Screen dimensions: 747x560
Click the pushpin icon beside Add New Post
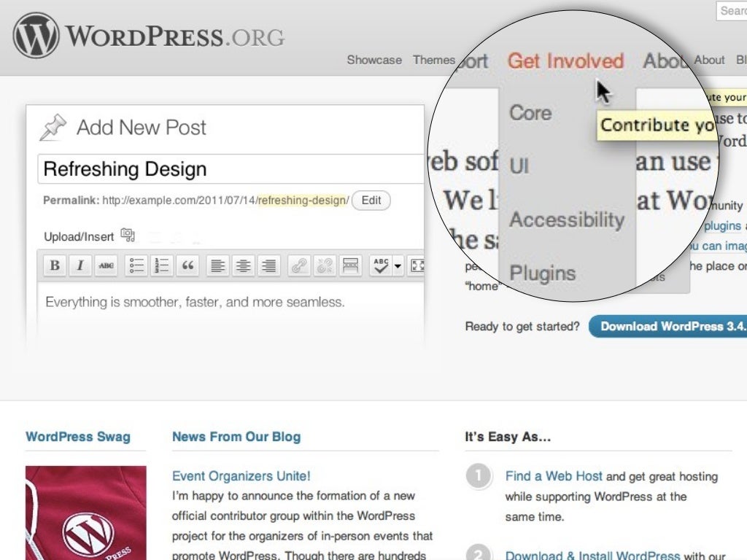pyautogui.click(x=53, y=127)
